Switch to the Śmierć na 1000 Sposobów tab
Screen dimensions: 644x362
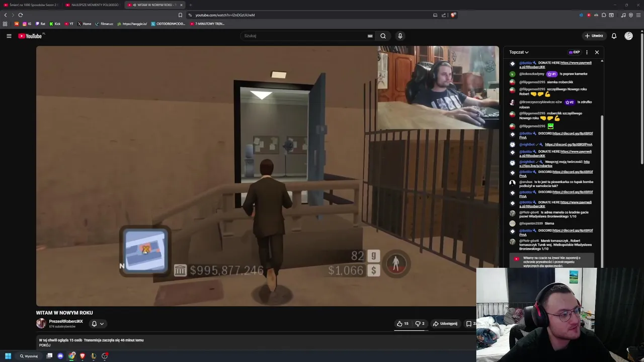pos(30,5)
